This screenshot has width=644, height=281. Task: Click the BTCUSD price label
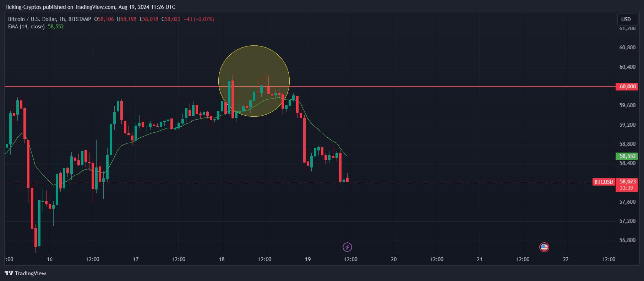click(x=604, y=182)
